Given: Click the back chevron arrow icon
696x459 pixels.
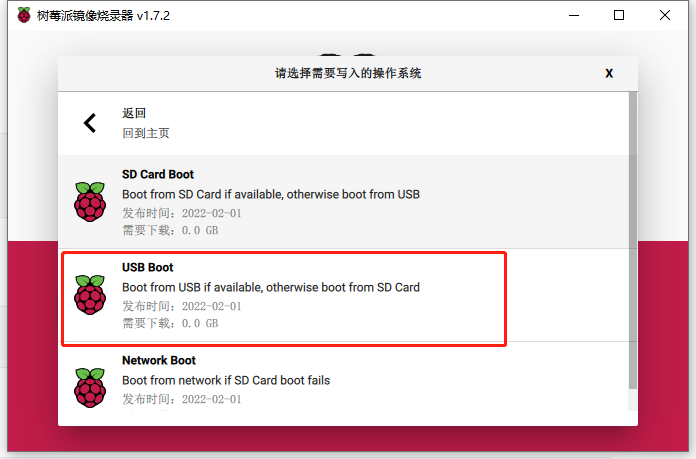Looking at the screenshot, I should point(90,123).
